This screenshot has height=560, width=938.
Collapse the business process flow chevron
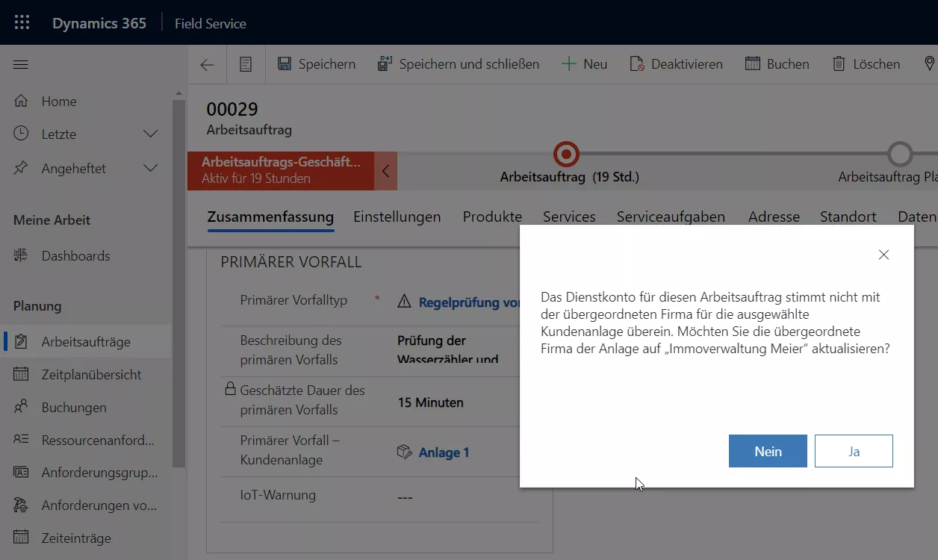pos(385,171)
